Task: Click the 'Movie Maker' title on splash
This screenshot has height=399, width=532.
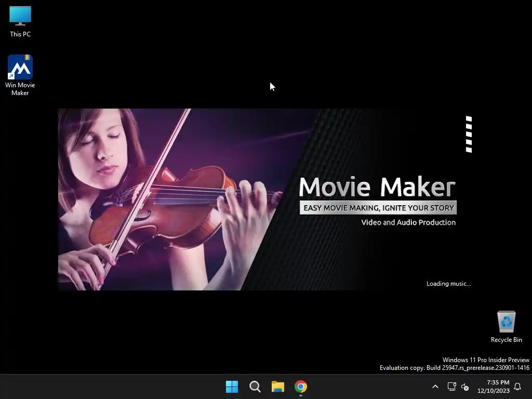Action: tap(377, 187)
